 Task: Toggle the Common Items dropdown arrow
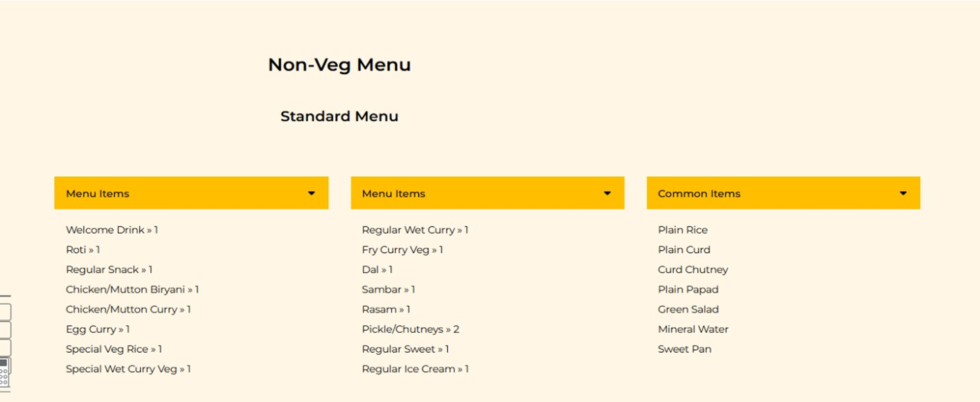point(903,193)
